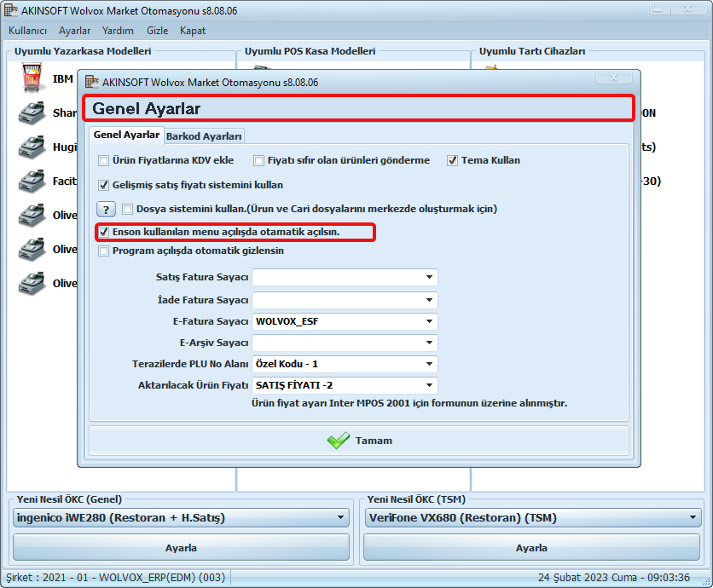
Task: Click Ayarla under ÖKC (Genel)
Action: click(x=181, y=548)
